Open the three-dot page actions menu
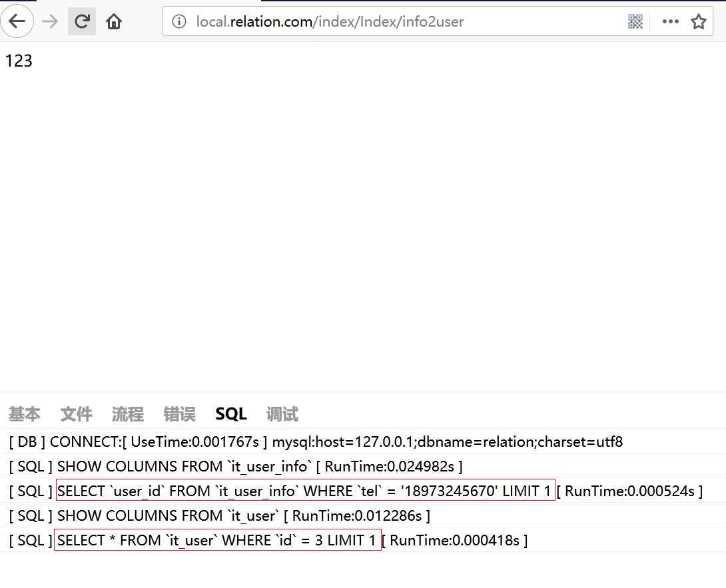Viewport: 726px width, 588px height. tap(670, 22)
